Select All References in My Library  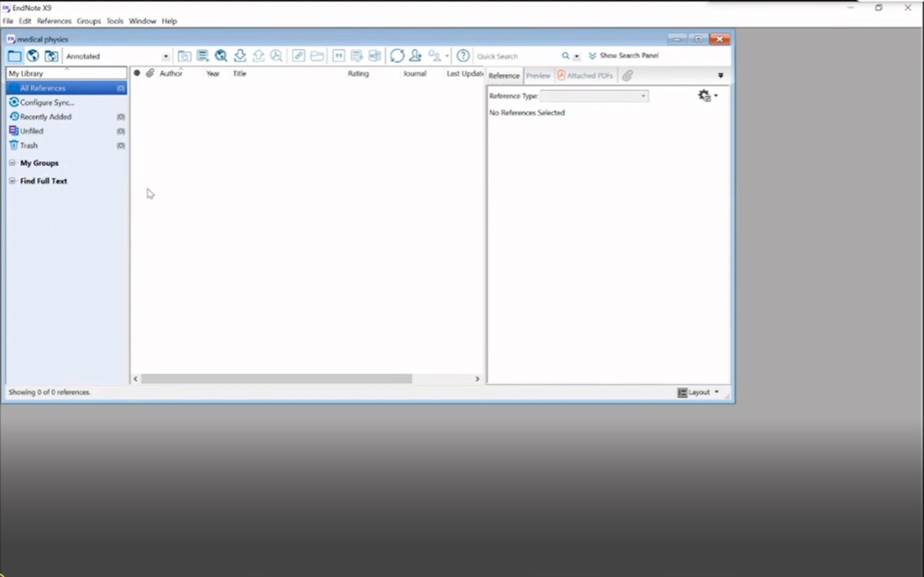pyautogui.click(x=67, y=88)
